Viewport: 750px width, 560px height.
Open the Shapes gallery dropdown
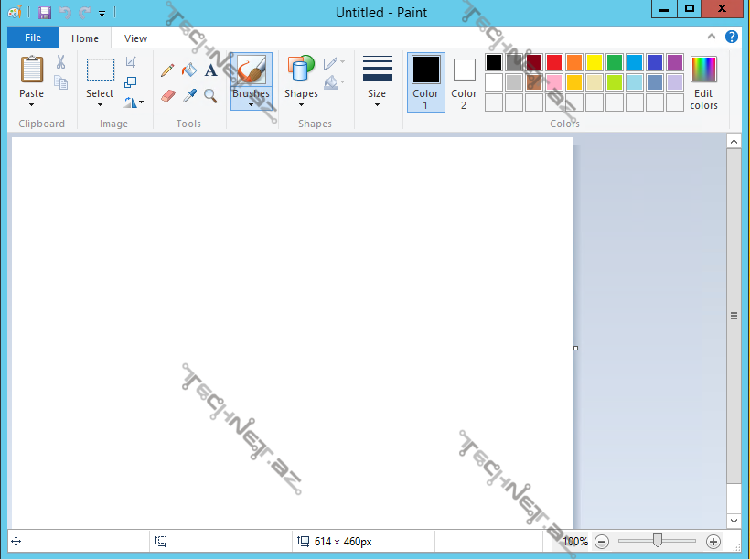(301, 82)
